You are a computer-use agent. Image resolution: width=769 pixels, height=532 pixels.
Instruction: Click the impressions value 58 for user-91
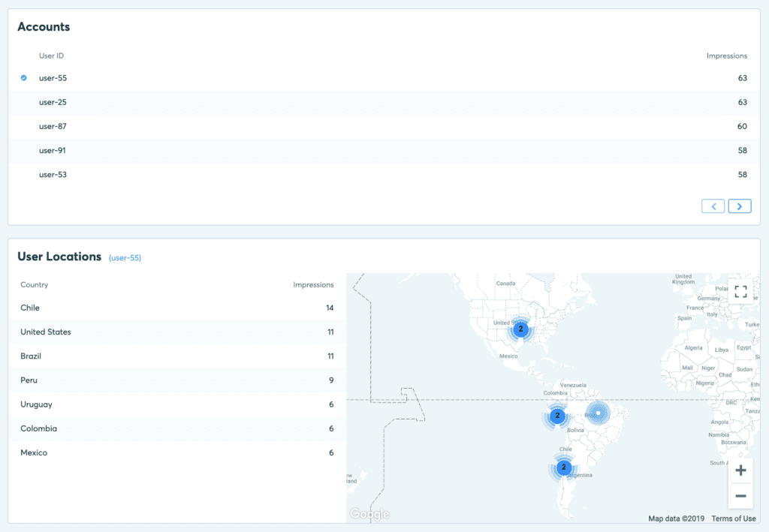[x=743, y=150]
